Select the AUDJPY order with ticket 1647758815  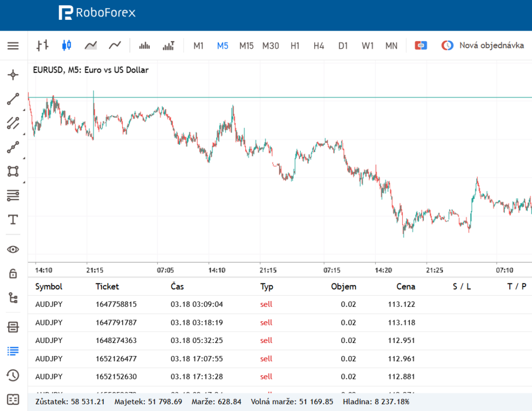click(116, 304)
